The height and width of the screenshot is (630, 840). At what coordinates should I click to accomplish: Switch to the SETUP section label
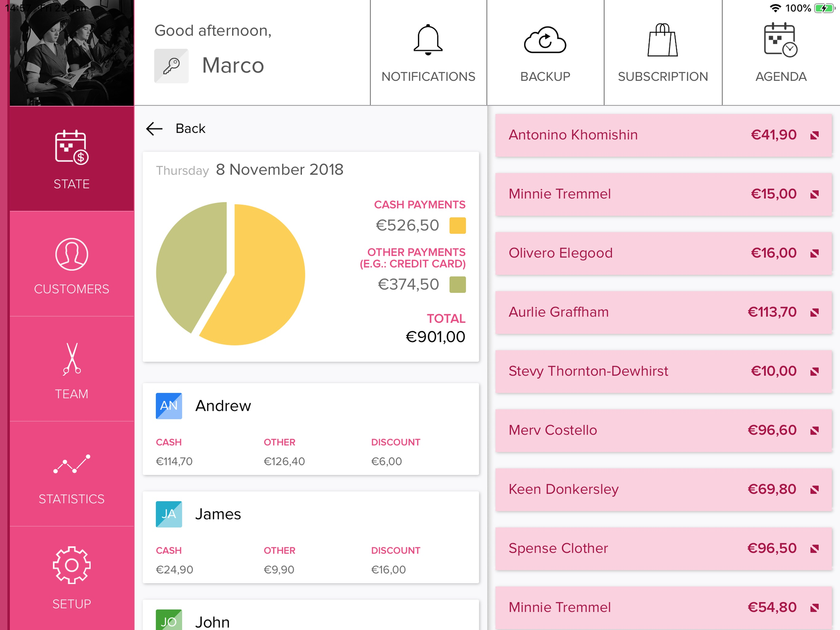tap(72, 604)
